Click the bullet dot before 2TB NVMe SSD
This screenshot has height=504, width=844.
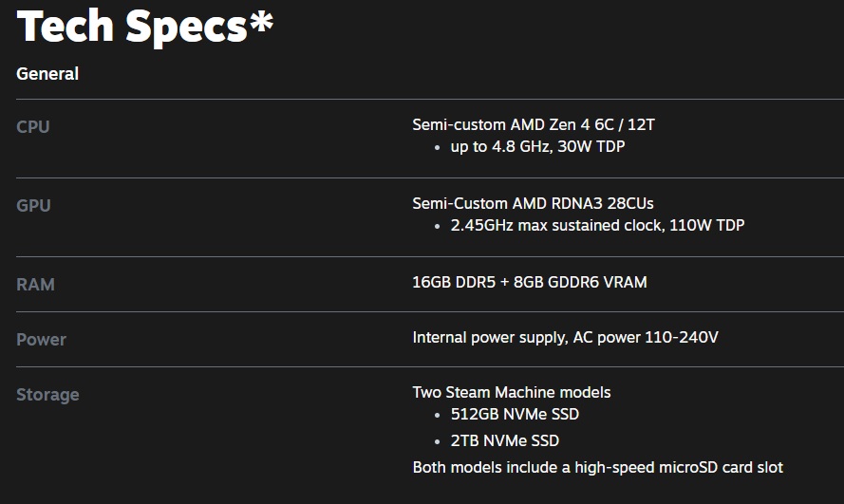[x=438, y=441]
